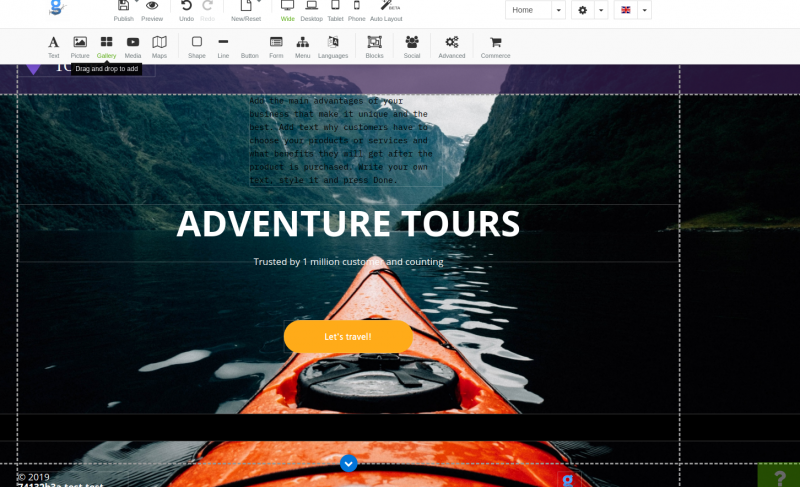Open the Social elements tool
Screen dimensions: 800x487
click(412, 47)
